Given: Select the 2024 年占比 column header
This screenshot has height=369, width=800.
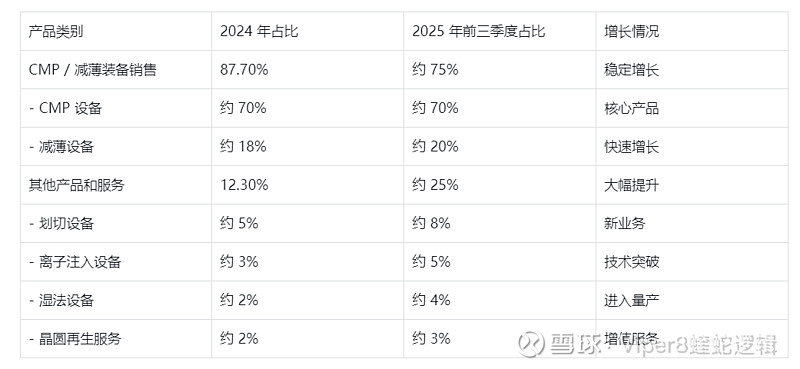Looking at the screenshot, I should [x=308, y=31].
